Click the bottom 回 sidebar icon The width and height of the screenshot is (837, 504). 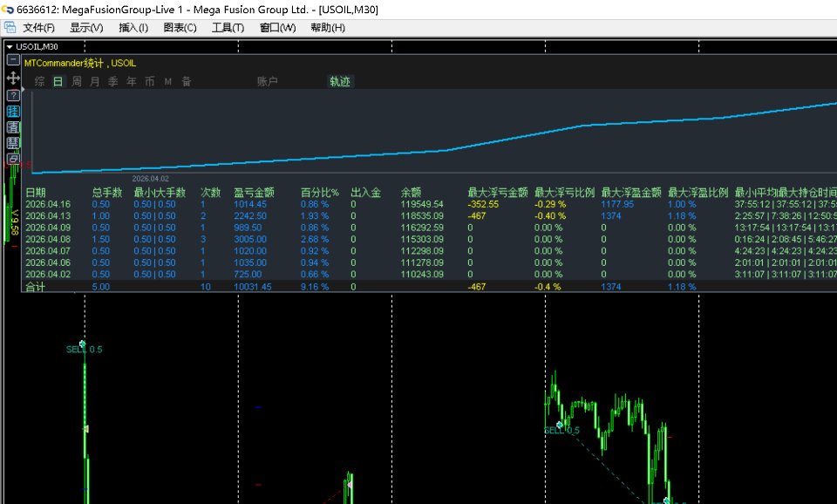point(12,158)
